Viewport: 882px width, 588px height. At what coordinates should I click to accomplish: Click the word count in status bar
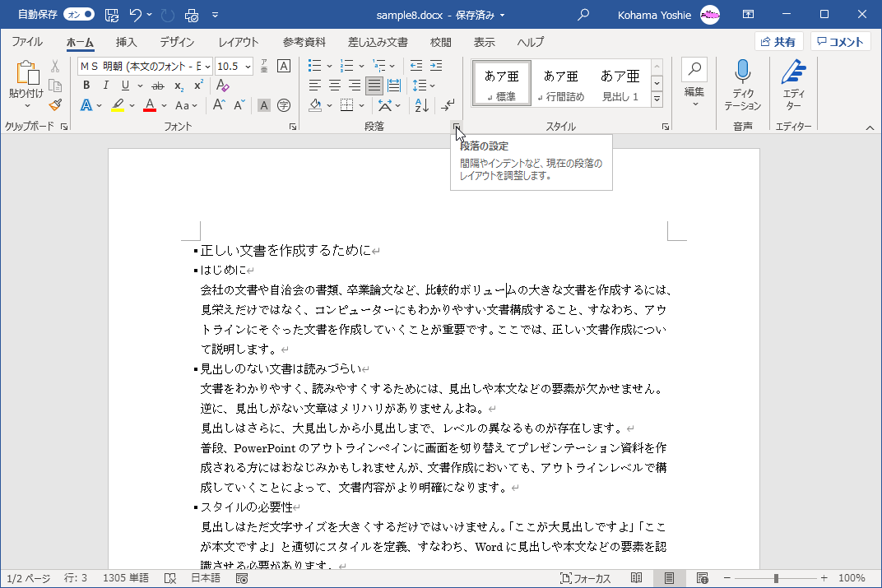click(x=125, y=578)
